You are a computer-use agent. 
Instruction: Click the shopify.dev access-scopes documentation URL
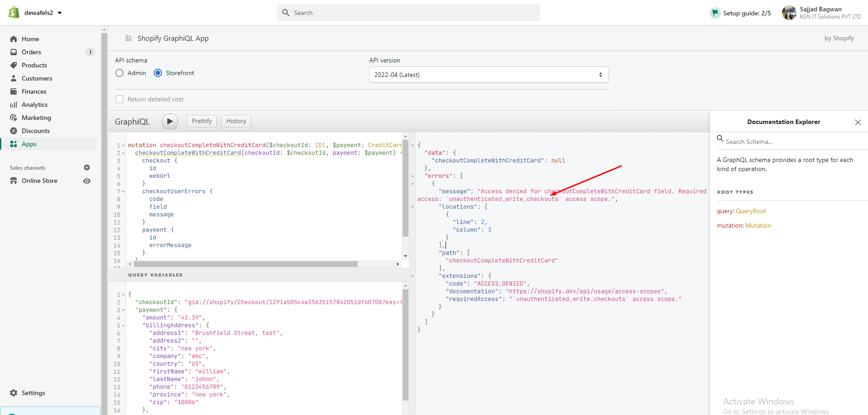click(x=585, y=291)
